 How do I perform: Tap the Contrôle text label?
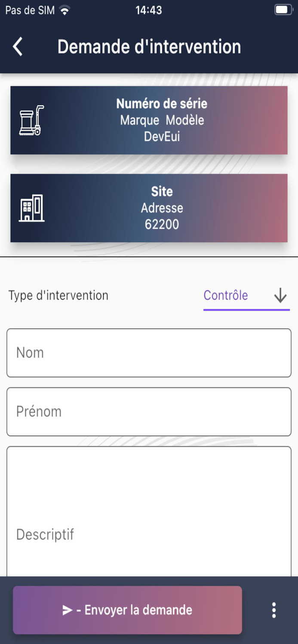tap(225, 295)
